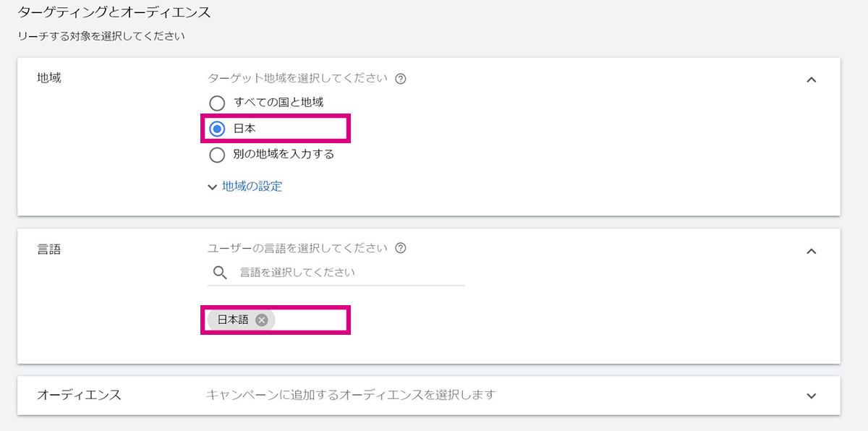
Task: Collapse the 言語 section chevron
Action: click(x=812, y=251)
